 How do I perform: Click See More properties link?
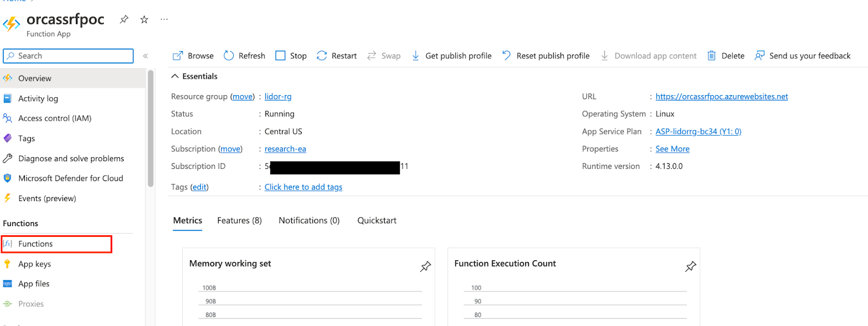coord(672,149)
